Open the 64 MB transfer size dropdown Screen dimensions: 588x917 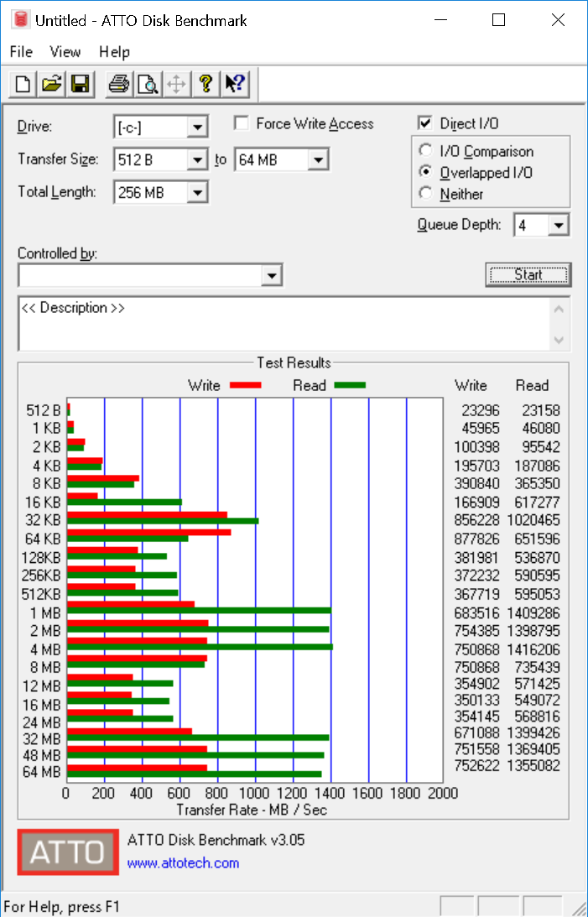tap(318, 159)
